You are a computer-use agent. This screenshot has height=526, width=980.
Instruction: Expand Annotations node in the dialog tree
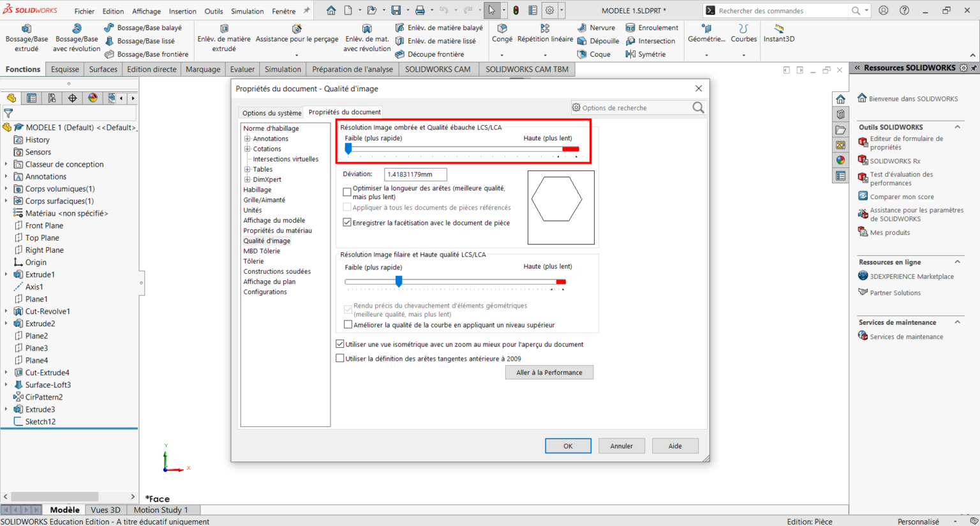click(x=249, y=138)
